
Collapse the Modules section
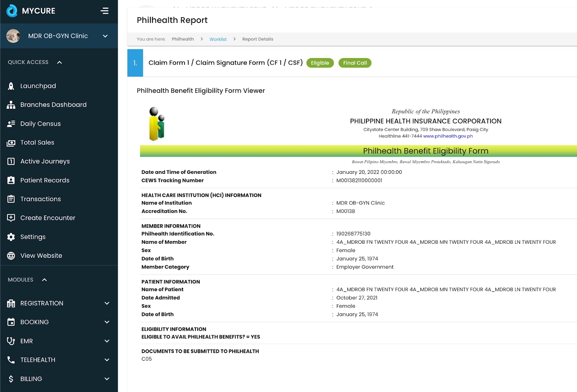pos(44,280)
